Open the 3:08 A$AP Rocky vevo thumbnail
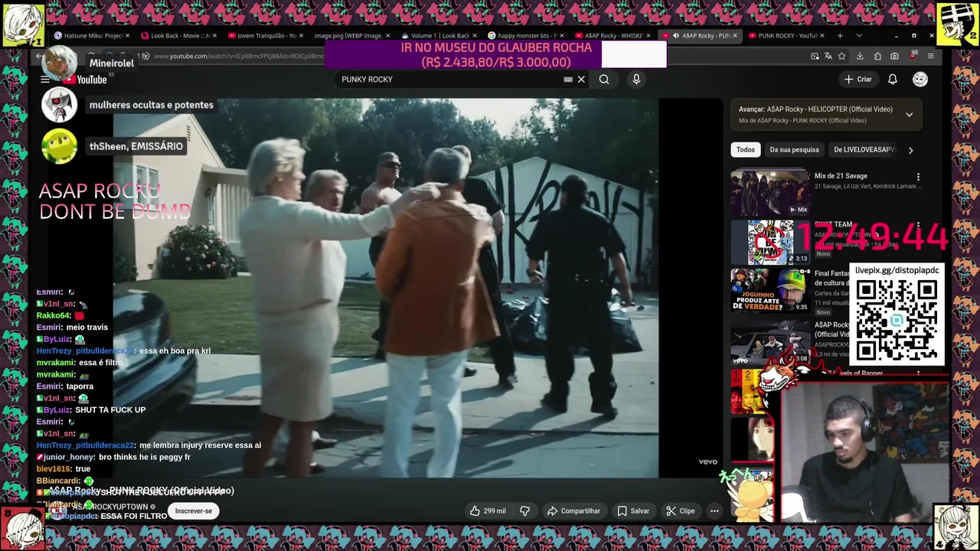Screen dimensions: 980x551 tap(769, 341)
